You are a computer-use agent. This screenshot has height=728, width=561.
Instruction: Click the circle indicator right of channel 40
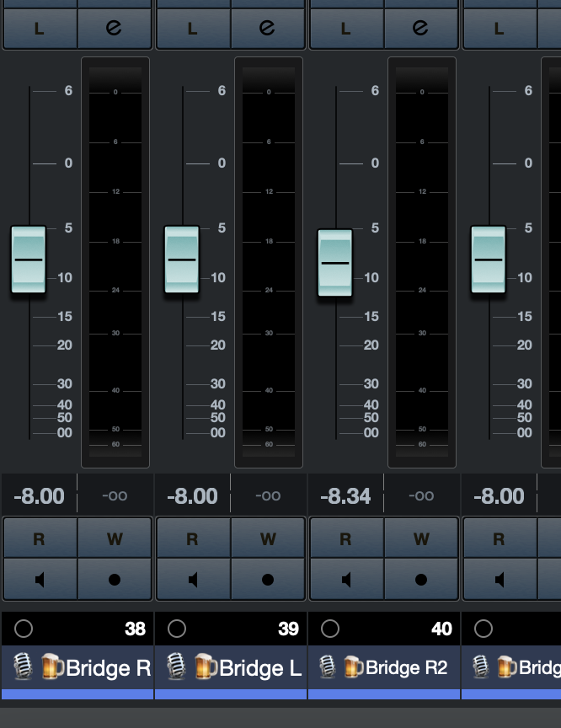pyautogui.click(x=483, y=629)
